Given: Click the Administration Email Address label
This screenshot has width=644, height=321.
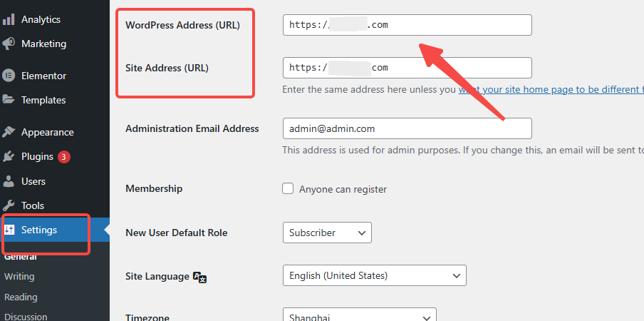Looking at the screenshot, I should point(192,128).
